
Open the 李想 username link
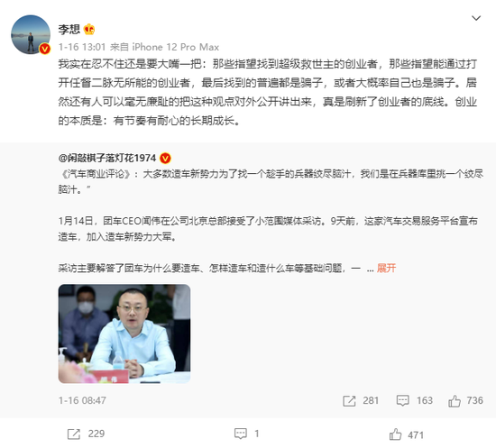pyautogui.click(x=69, y=30)
